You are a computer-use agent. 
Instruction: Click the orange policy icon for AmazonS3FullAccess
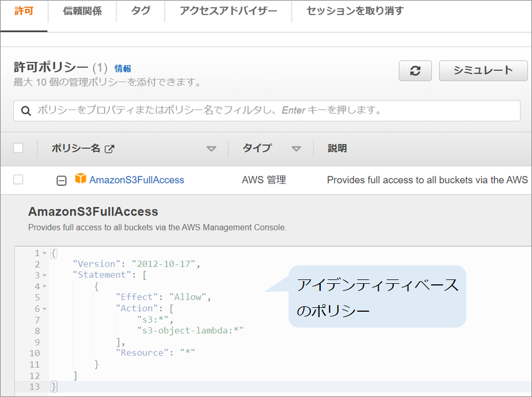tap(80, 179)
